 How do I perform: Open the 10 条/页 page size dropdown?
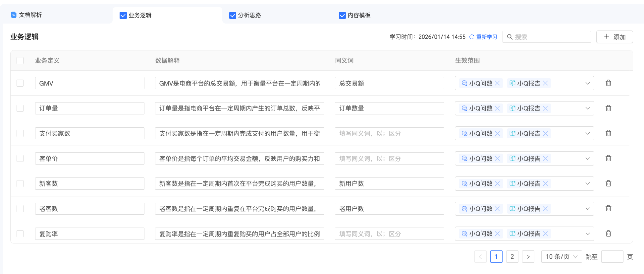pyautogui.click(x=562, y=256)
